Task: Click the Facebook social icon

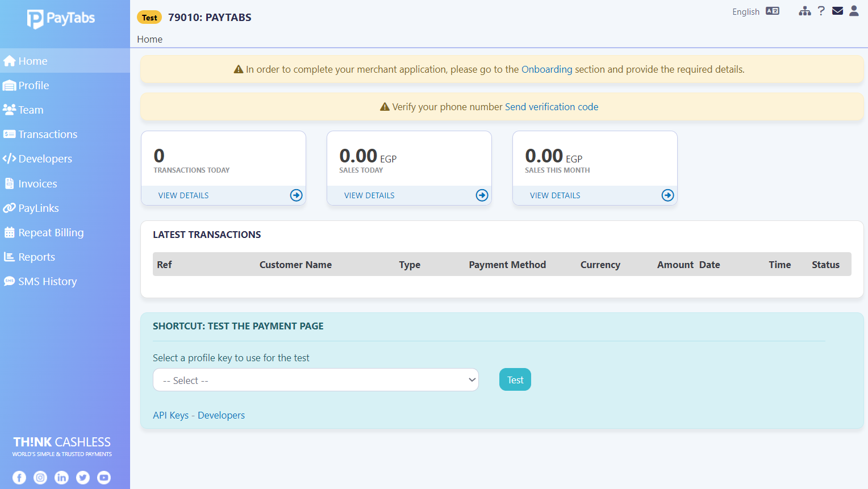Action: pos(19,478)
